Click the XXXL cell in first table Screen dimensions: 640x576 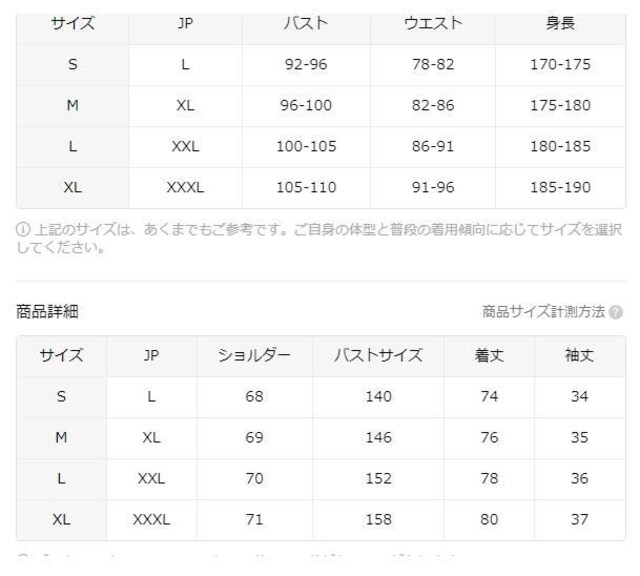pyautogui.click(x=185, y=187)
